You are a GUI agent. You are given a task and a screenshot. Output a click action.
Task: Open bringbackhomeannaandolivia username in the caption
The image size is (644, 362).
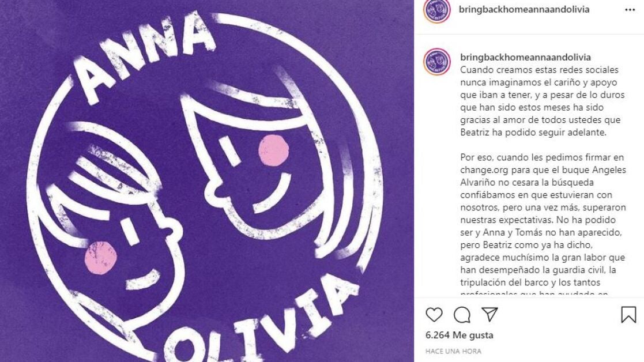point(525,58)
